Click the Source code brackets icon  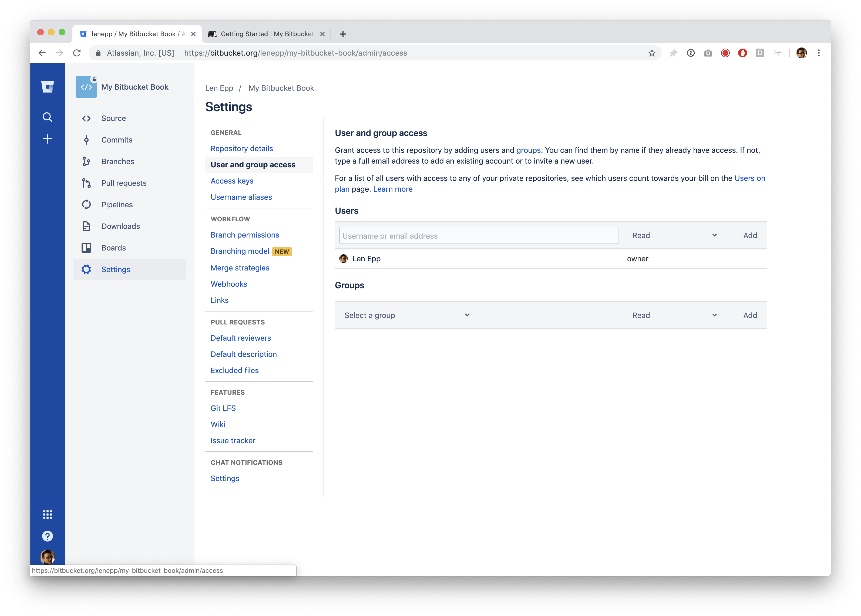pyautogui.click(x=86, y=118)
